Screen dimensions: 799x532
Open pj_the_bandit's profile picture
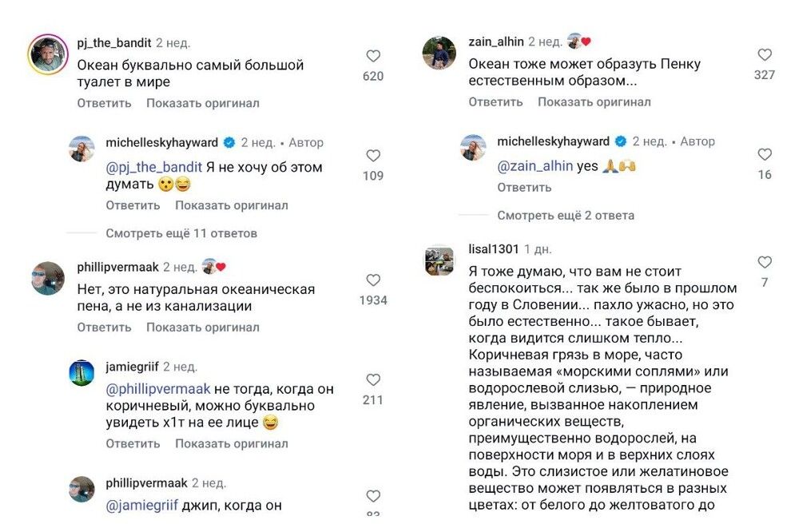coord(47,55)
